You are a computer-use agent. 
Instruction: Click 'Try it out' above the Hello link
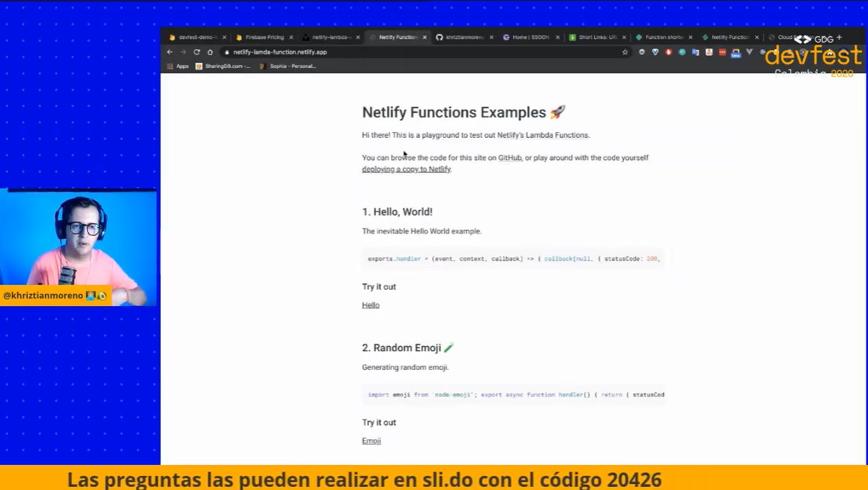tap(379, 287)
